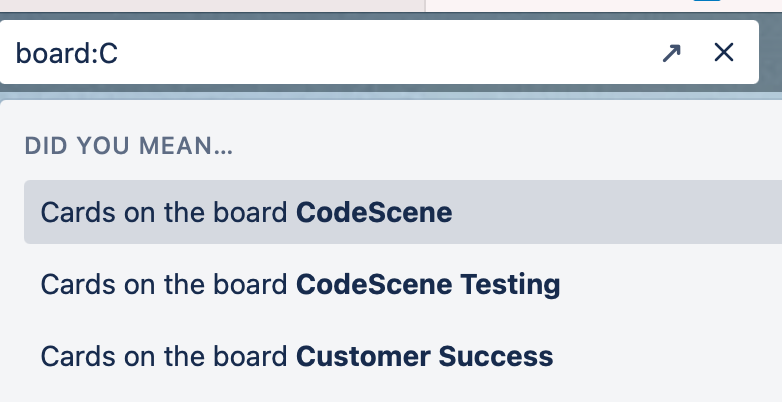Clear the search with the X icon
Viewport: 782px width, 402px height.
point(724,53)
